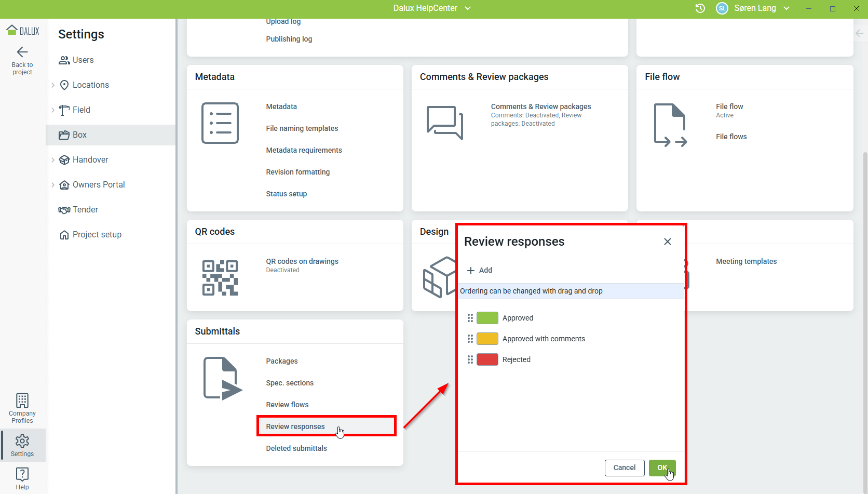Close the Review responses dialog
Viewport: 868px width, 494px height.
pos(668,242)
